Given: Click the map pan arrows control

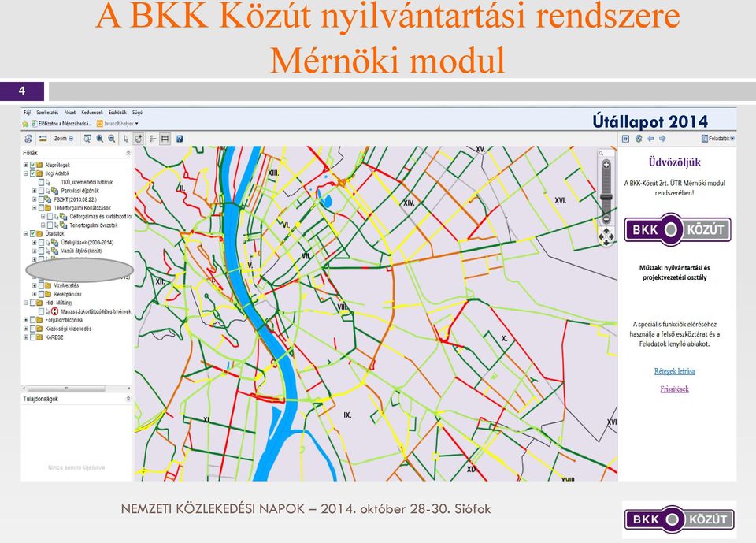Looking at the screenshot, I should (x=606, y=236).
